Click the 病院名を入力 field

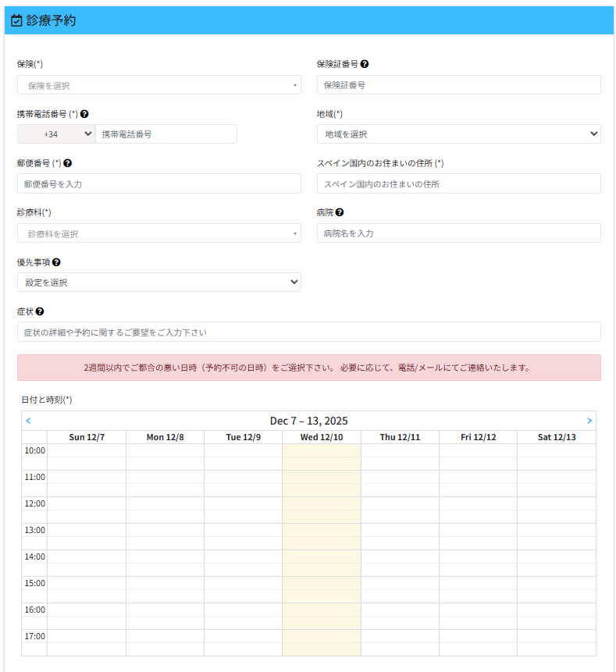pos(458,233)
